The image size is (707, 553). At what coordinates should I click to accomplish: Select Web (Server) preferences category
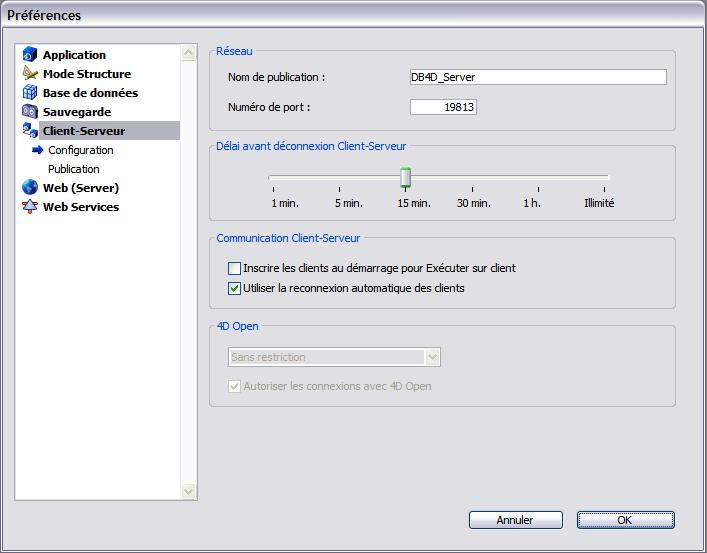coord(81,188)
